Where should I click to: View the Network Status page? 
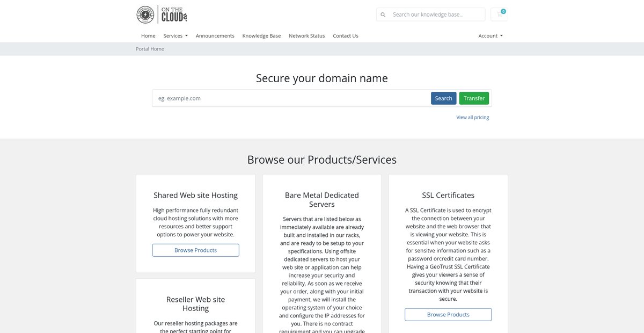click(306, 36)
